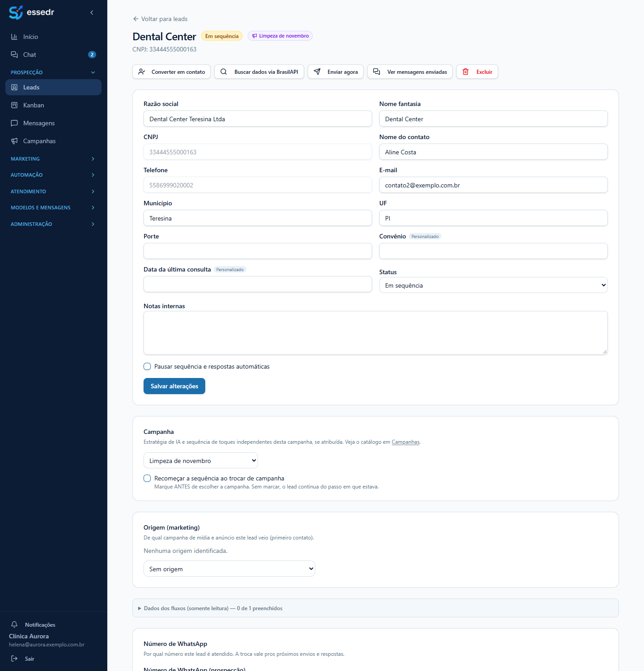Screen dimensions: 644x671
Task: Click the Buscar dados via BrasilAPI magnifier icon
Action: [224, 72]
